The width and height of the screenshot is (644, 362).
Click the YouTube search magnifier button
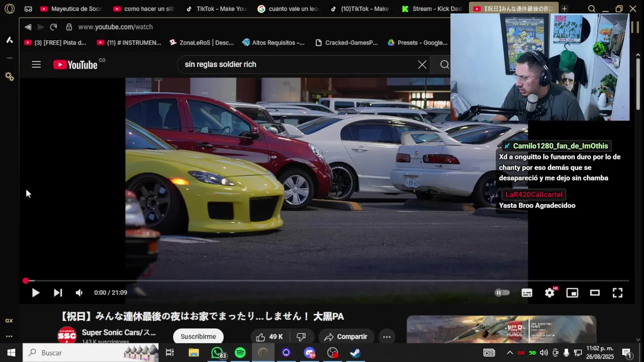444,64
